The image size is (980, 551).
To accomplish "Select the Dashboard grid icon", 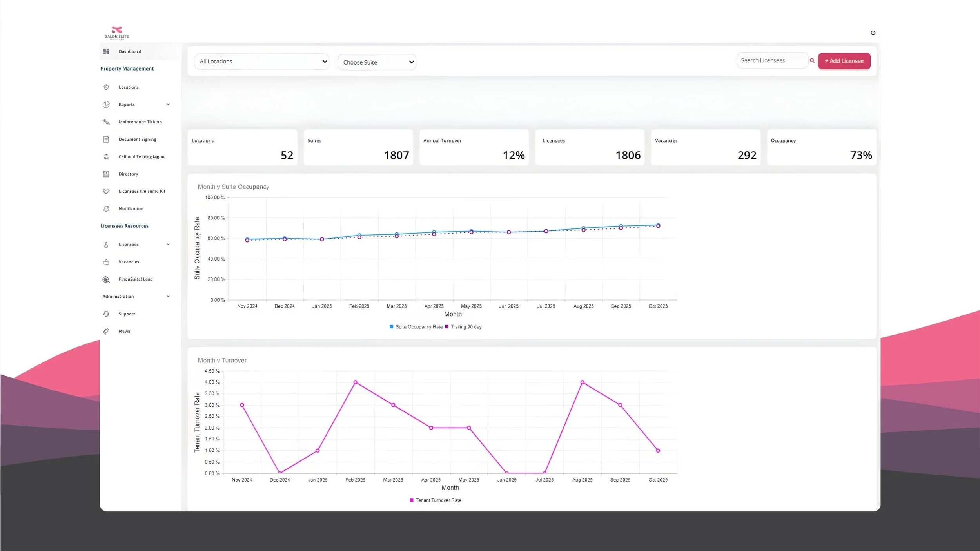I will (x=106, y=51).
